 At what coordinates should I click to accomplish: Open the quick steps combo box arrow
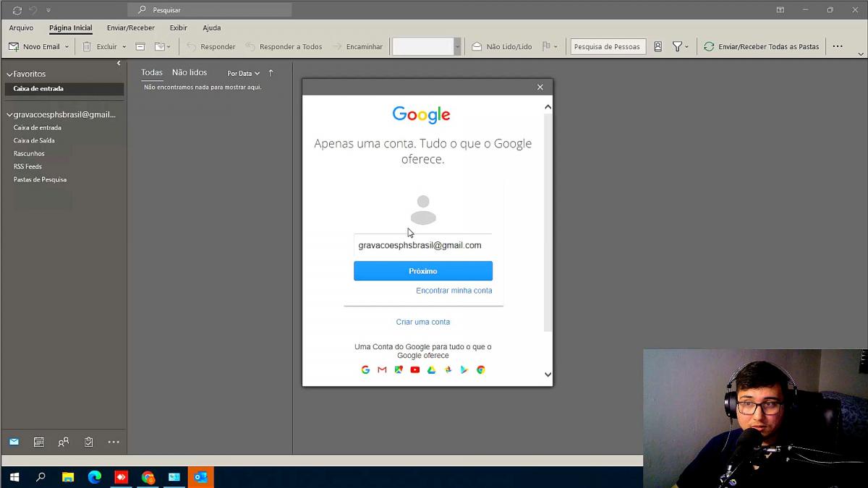(x=457, y=46)
